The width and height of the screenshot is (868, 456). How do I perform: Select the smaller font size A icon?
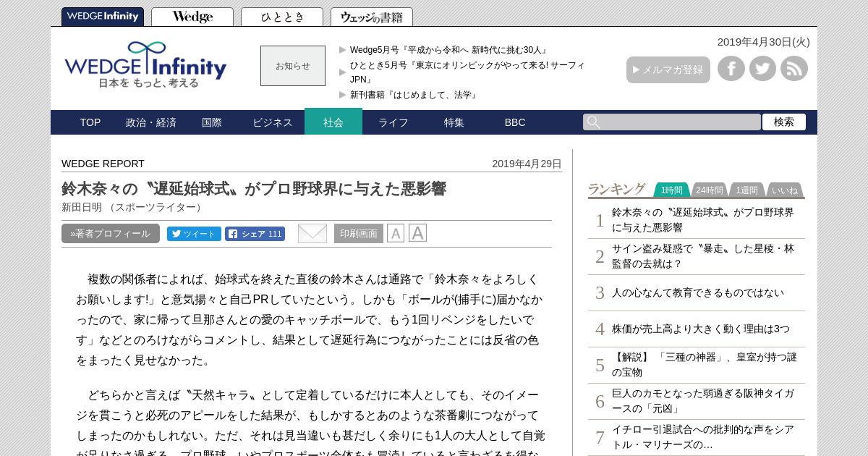396,233
